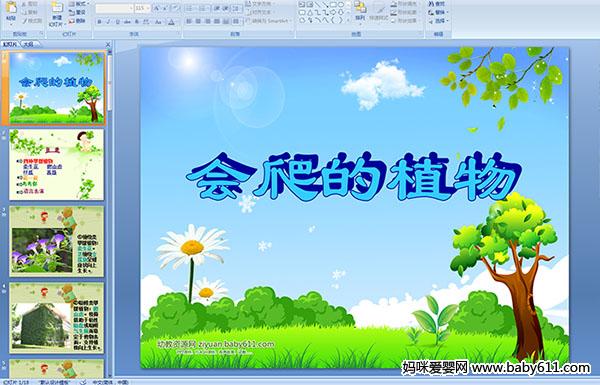Click the Shape Effects option
Image resolution: width=600 pixels, height=385 pixels.
click(x=405, y=21)
